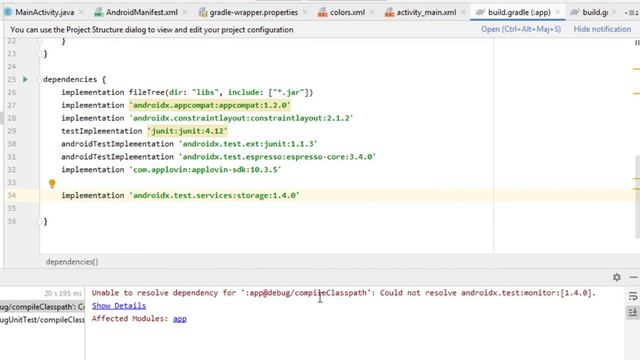The image size is (640, 360).
Task: Click the build error message text
Action: (x=344, y=293)
